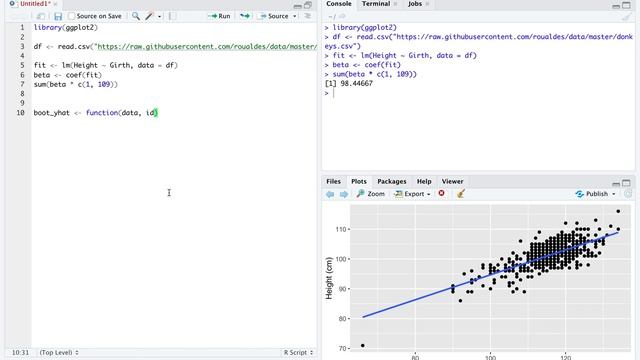Maximize the plots pane
The height and width of the screenshot is (360, 640).
coord(626,182)
